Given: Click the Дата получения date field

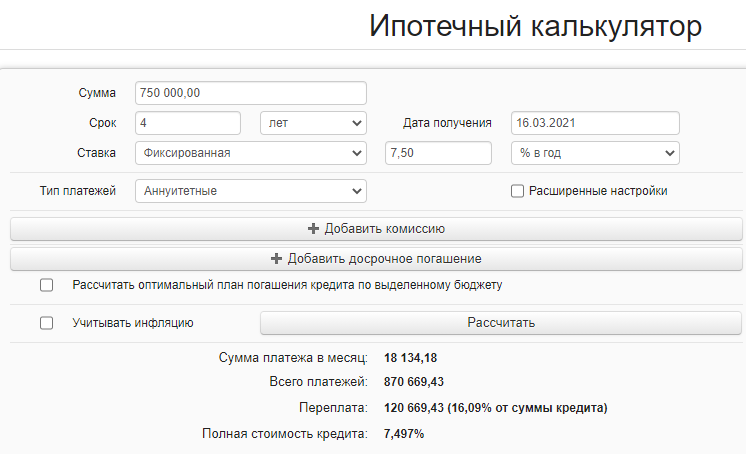Looking at the screenshot, I should point(595,123).
